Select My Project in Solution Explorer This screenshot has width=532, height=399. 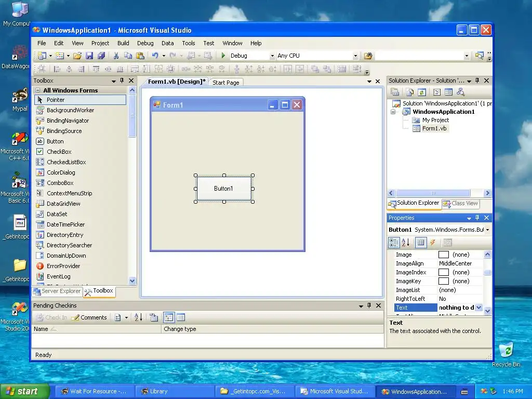pos(435,120)
